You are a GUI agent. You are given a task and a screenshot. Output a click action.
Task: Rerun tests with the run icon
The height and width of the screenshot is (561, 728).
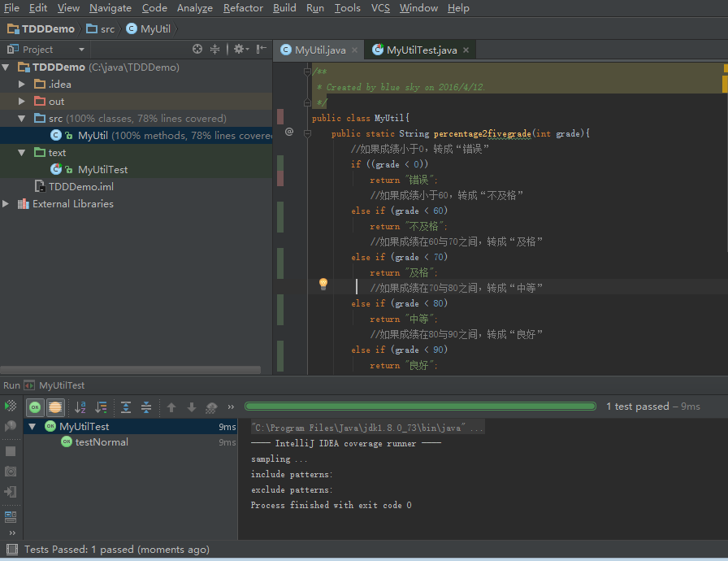[11, 406]
